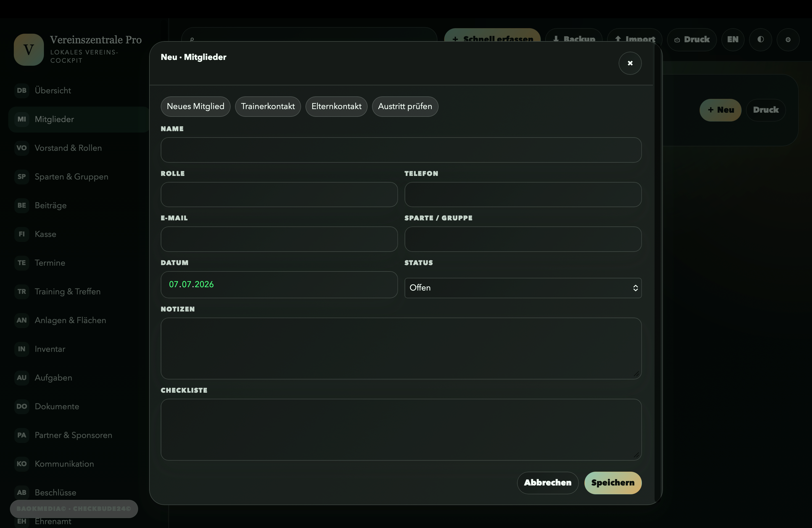Grab the Notizen resize handle corner
The width and height of the screenshot is (812, 528).
click(636, 374)
